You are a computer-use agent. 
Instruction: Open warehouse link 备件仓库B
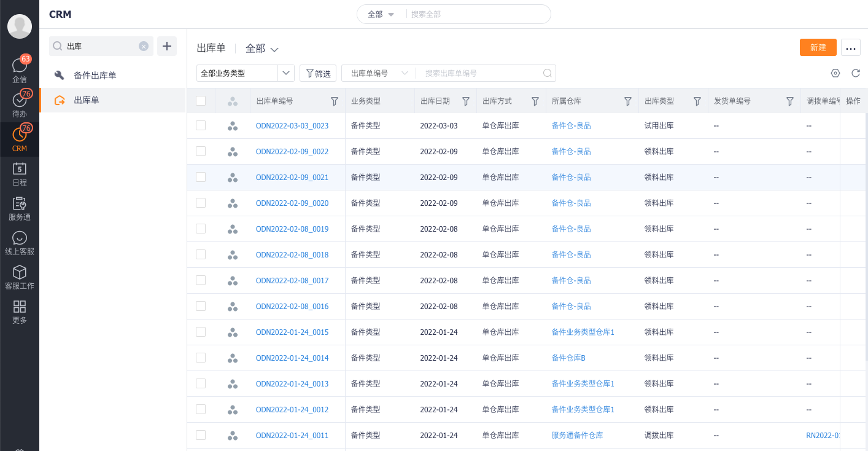[x=568, y=358]
